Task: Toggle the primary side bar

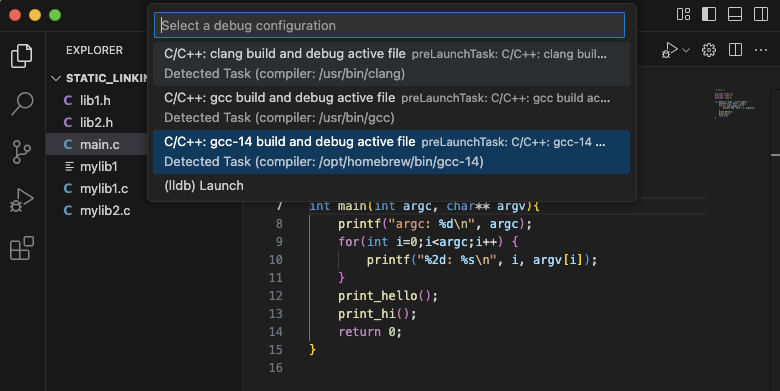Action: coord(709,14)
